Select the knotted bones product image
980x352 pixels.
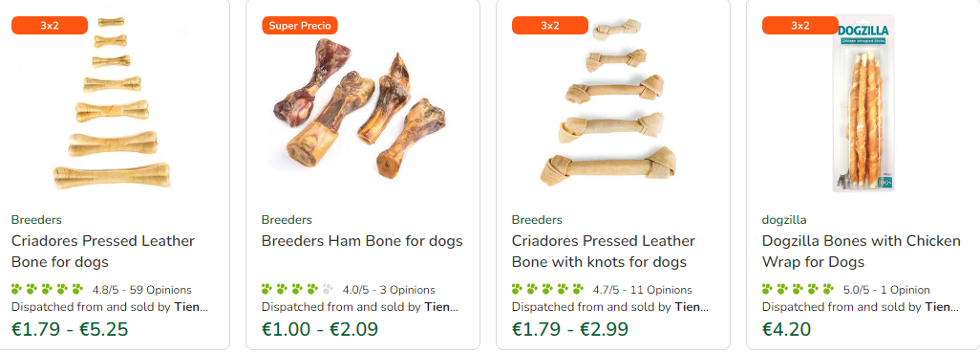pyautogui.click(x=608, y=103)
